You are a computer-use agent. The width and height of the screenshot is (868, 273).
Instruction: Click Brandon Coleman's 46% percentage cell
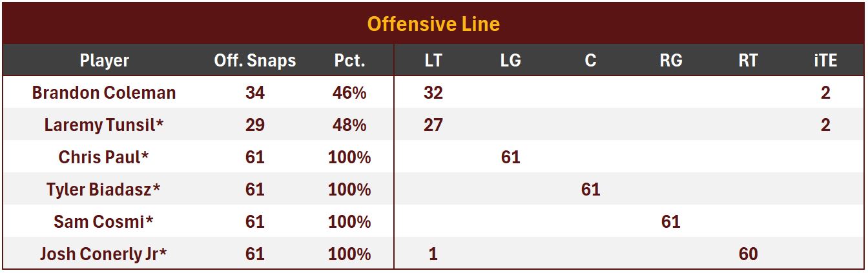click(x=349, y=93)
